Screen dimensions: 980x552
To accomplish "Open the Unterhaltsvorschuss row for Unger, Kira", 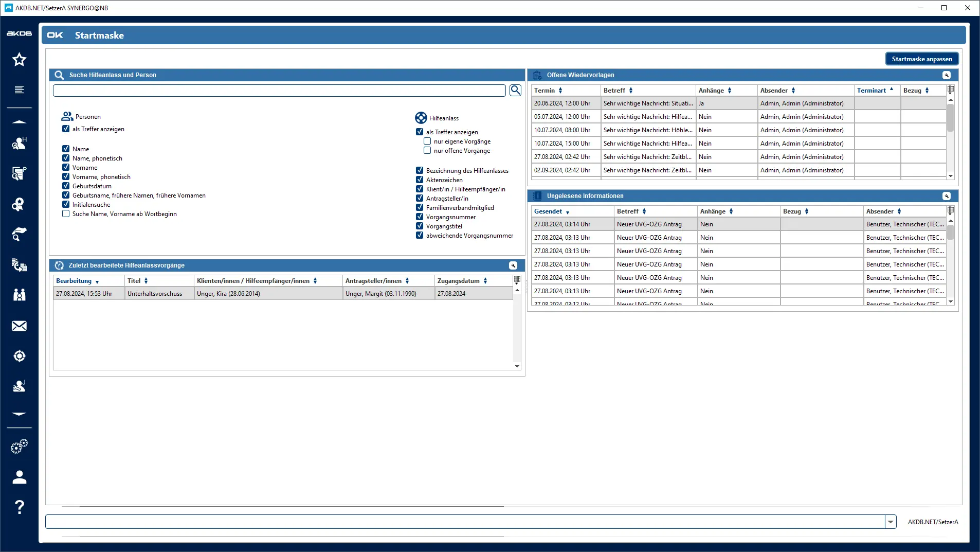I will 154,294.
